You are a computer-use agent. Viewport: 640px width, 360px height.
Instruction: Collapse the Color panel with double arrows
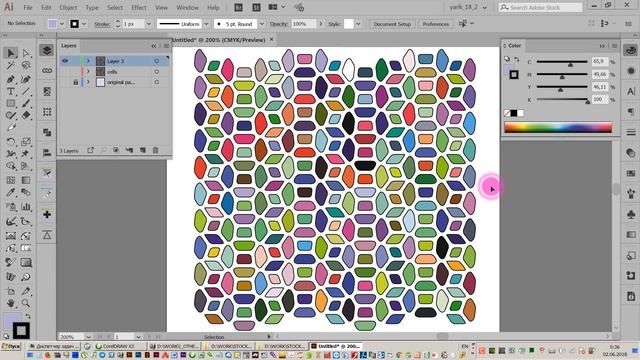(602, 46)
